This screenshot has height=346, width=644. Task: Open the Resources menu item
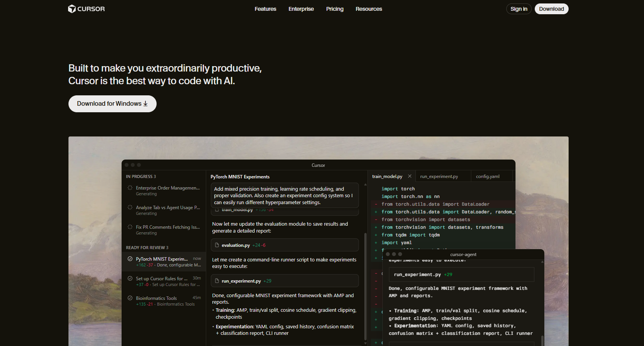[368, 9]
